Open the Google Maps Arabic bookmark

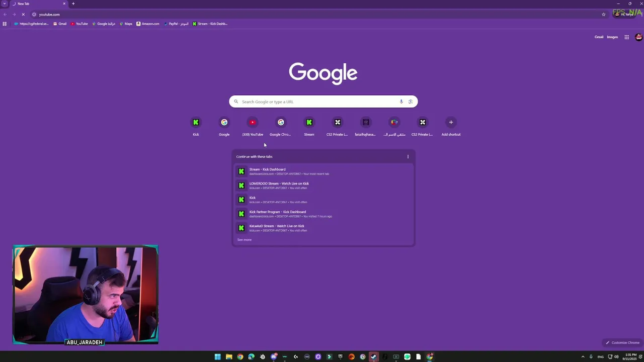coord(103,24)
